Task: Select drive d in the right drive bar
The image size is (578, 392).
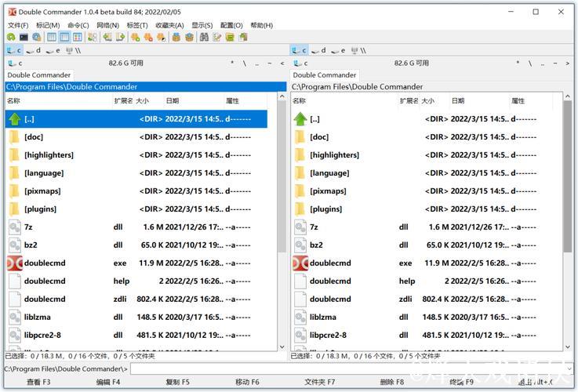Action: click(319, 50)
